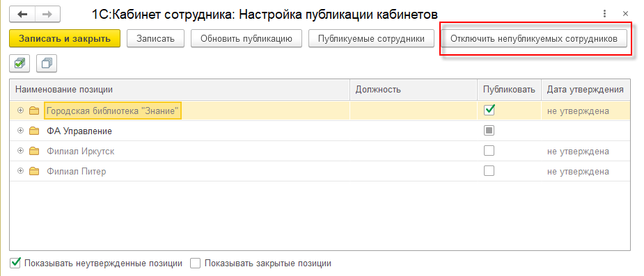Image resolution: width=644 pixels, height=276 pixels.
Task: Sort by Наименование позиции column header
Action: pos(180,90)
